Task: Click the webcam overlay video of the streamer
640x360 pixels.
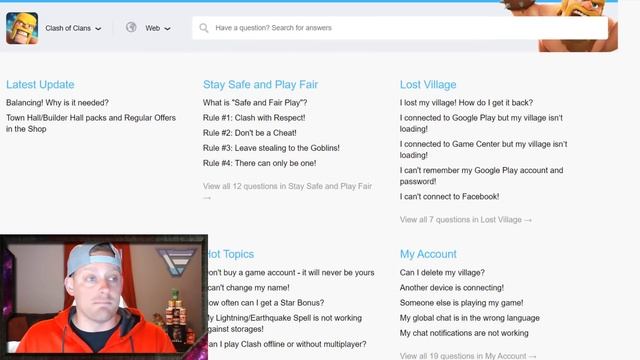Action: [x=104, y=297]
